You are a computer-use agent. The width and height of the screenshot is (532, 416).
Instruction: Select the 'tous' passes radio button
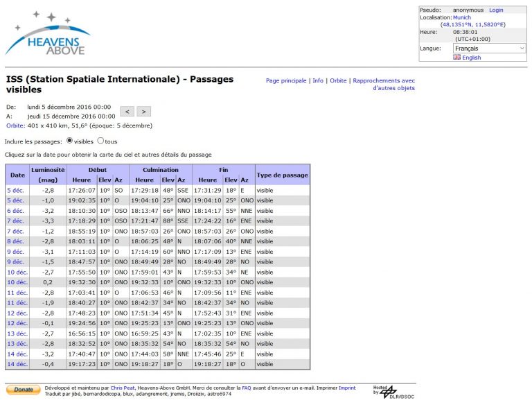click(100, 140)
